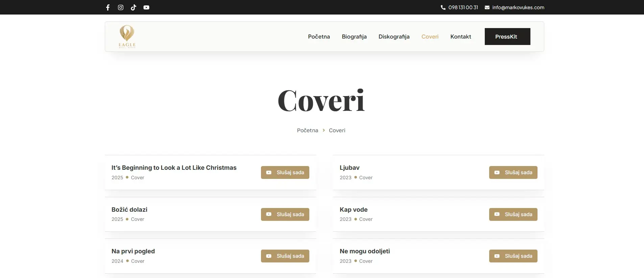Open the Instagram social icon
The image size is (644, 278).
(x=121, y=7)
